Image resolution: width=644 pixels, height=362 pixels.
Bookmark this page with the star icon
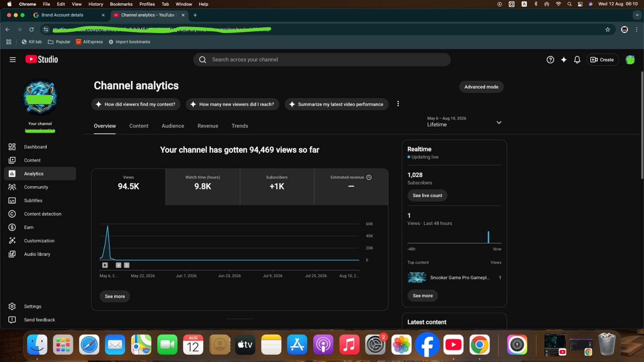tap(608, 29)
